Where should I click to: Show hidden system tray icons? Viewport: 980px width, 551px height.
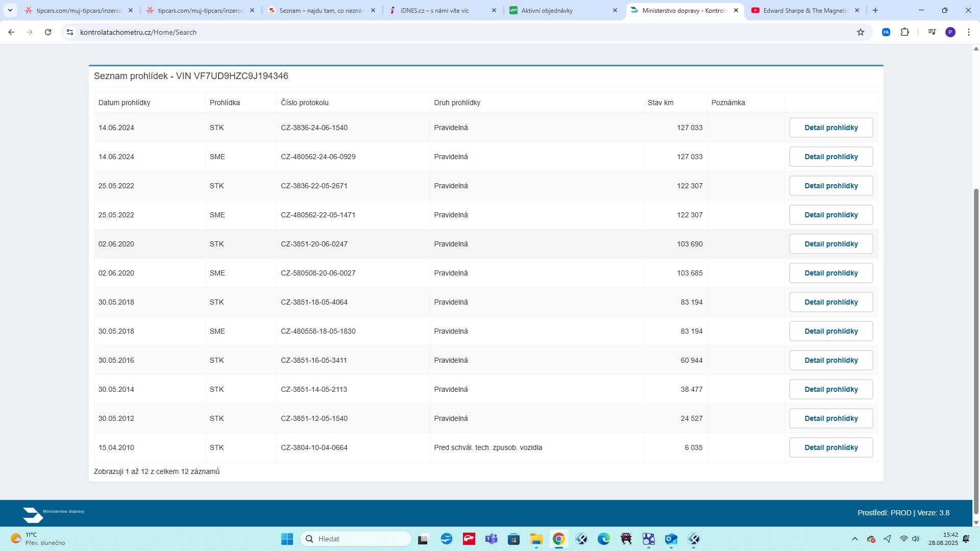854,539
